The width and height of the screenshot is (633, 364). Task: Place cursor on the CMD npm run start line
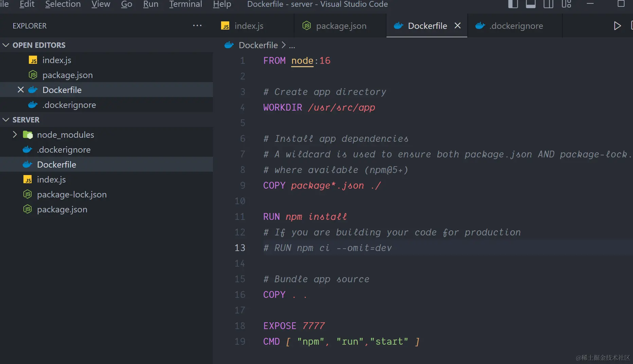point(341,342)
